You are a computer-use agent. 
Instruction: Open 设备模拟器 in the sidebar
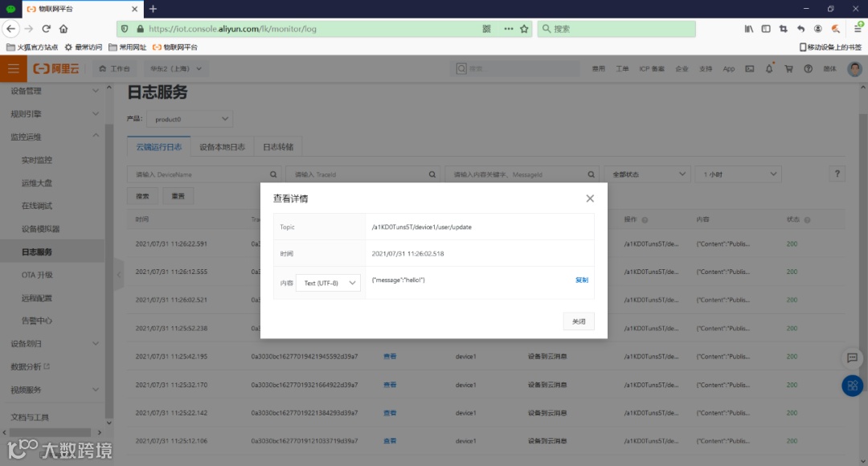coord(40,228)
